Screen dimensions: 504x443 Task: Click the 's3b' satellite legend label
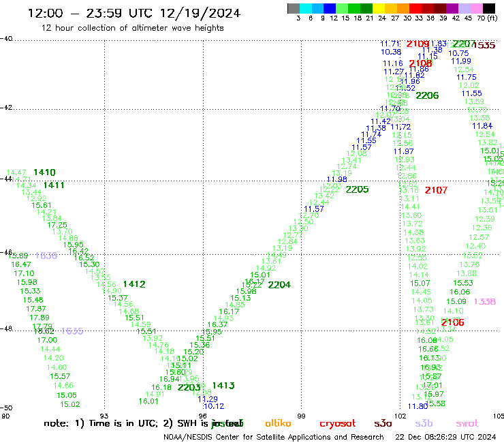click(x=424, y=423)
